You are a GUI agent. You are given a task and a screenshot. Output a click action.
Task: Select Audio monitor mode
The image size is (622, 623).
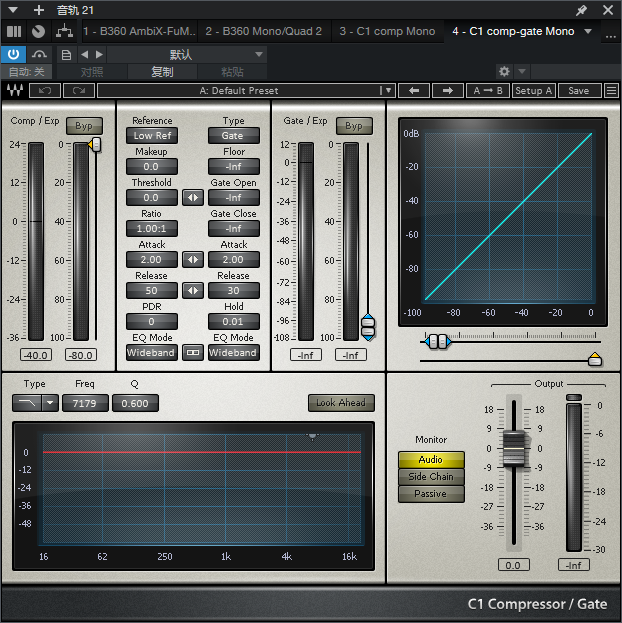pos(431,460)
